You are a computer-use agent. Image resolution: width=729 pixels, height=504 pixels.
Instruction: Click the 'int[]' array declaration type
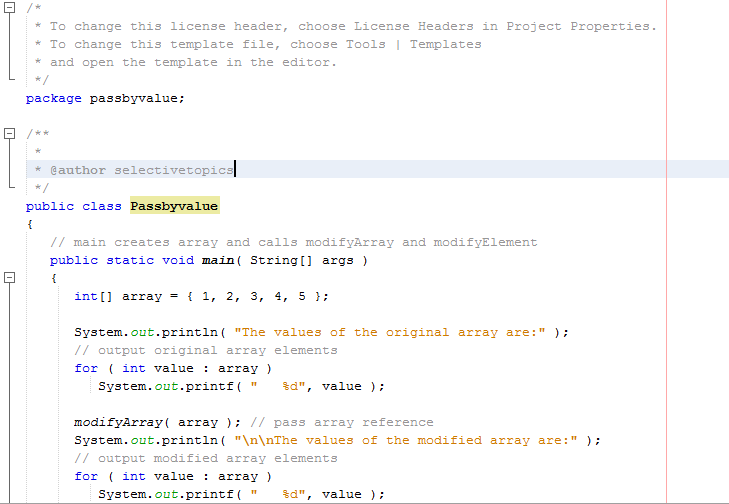(93, 296)
